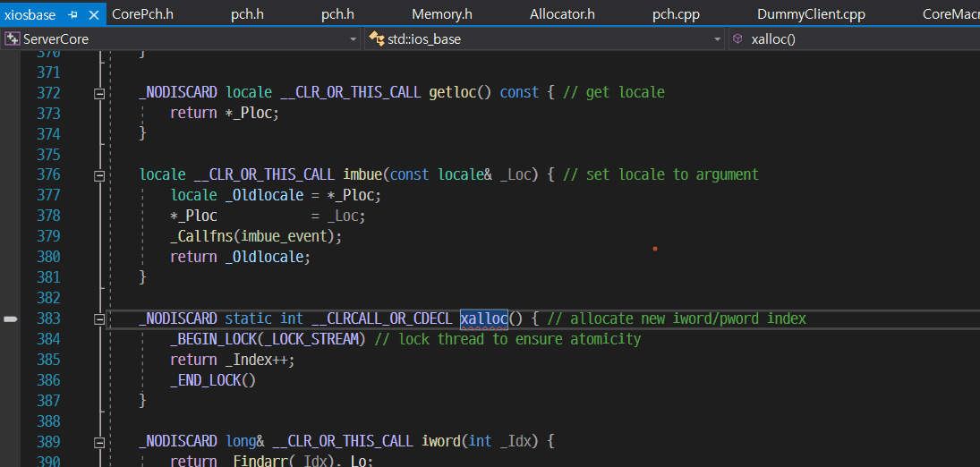The image size is (980, 467).
Task: Click the ServerCore project icon
Action: pos(13,39)
